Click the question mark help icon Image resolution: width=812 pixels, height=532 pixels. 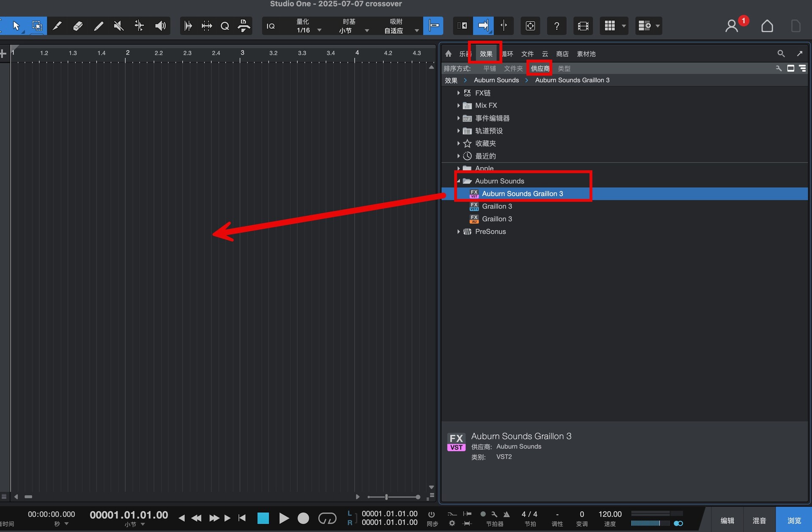click(557, 26)
